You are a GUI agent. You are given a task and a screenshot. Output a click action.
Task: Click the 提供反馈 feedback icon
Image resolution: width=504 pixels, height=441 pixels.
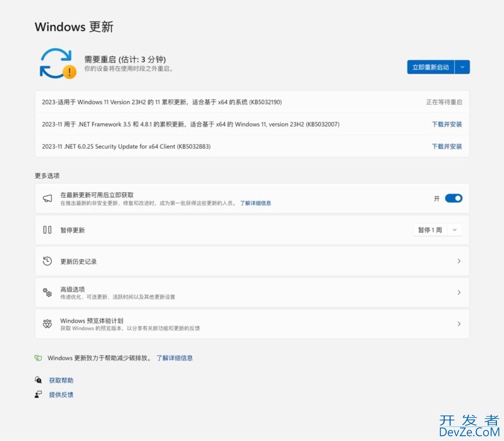click(38, 394)
